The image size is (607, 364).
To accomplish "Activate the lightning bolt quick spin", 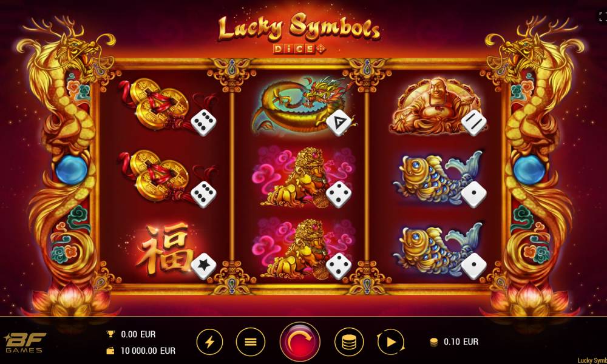I will pyautogui.click(x=209, y=342).
